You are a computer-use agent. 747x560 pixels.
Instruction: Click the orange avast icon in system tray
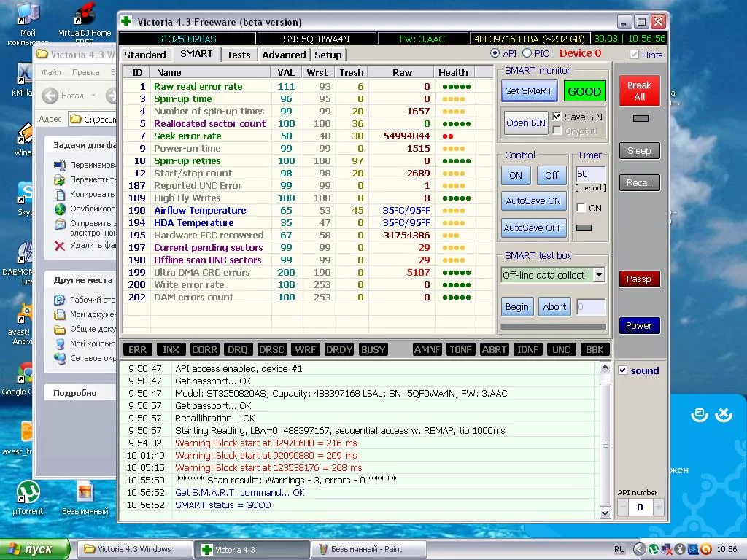706,549
